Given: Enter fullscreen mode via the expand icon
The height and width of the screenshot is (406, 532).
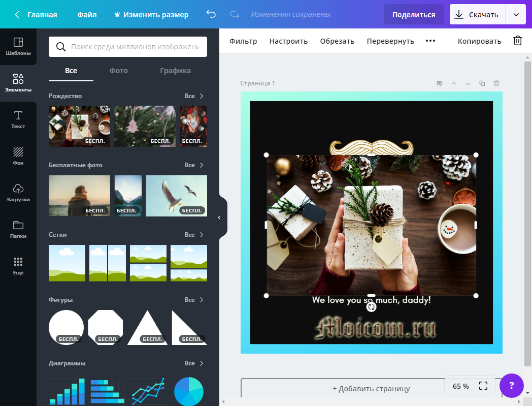Looking at the screenshot, I should 483,386.
